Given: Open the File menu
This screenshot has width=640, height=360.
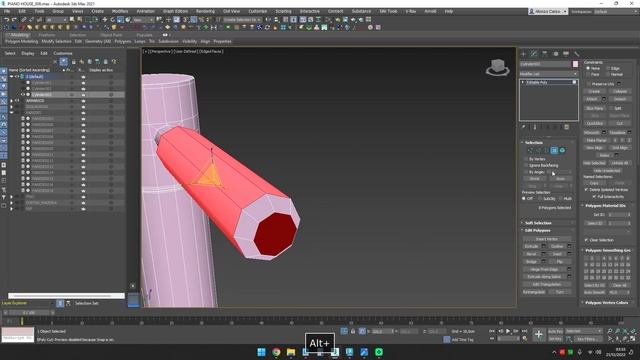Looking at the screenshot, I should point(7,11).
